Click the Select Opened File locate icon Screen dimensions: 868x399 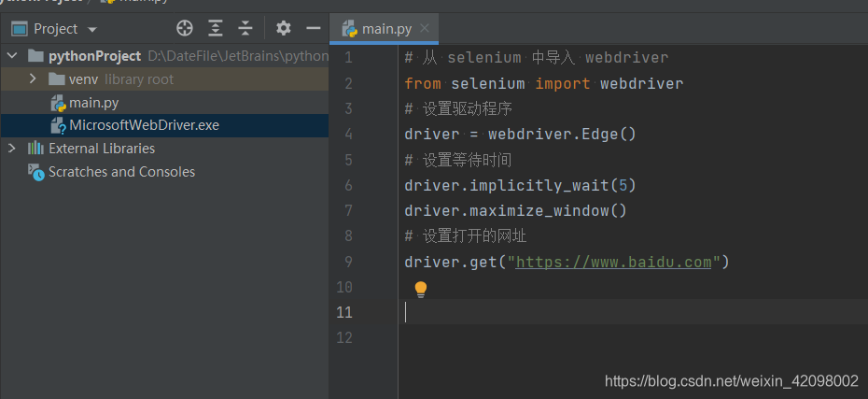pyautogui.click(x=185, y=28)
